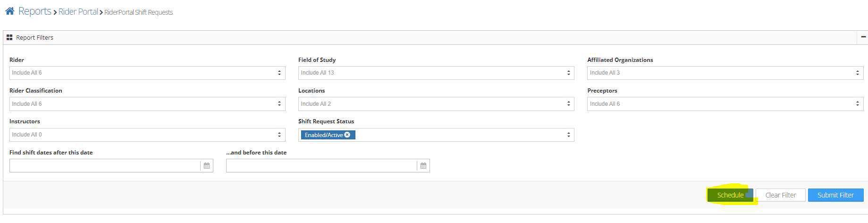The height and width of the screenshot is (223, 868).
Task: Open the Locations dropdown
Action: tap(436, 104)
